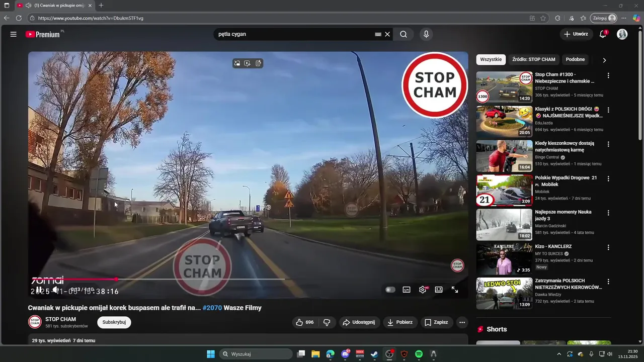Open the account avatar menu

click(x=622, y=34)
